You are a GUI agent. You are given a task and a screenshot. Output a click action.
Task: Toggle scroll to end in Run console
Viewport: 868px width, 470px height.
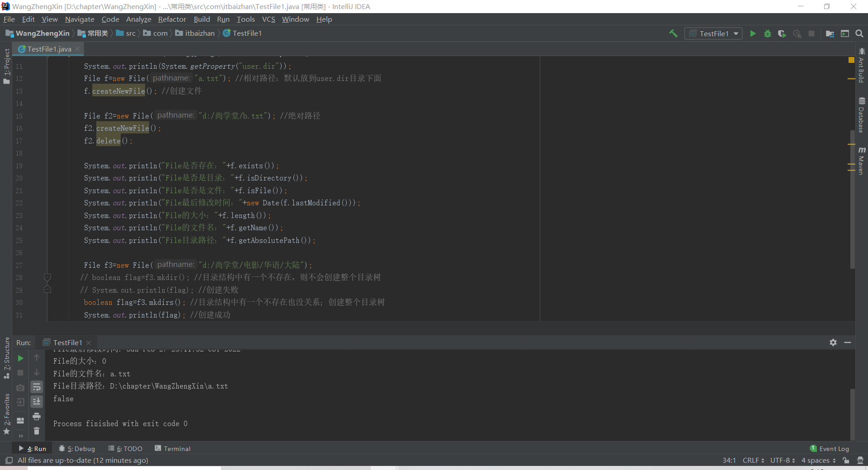tap(37, 401)
